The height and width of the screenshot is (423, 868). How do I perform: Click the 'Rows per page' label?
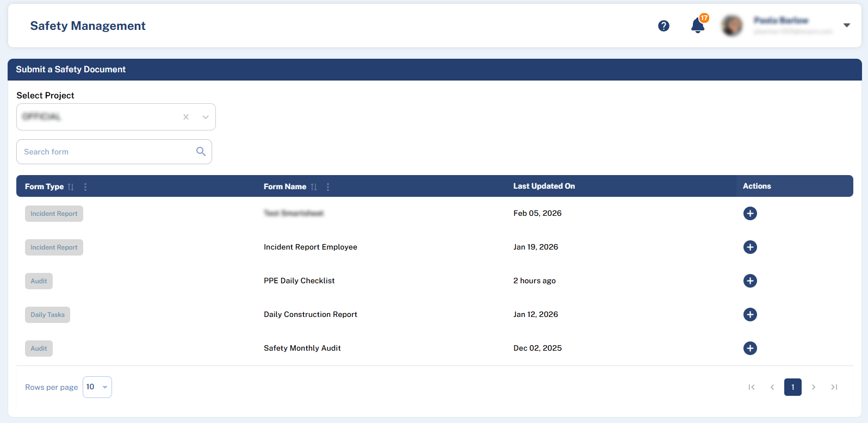(51, 387)
